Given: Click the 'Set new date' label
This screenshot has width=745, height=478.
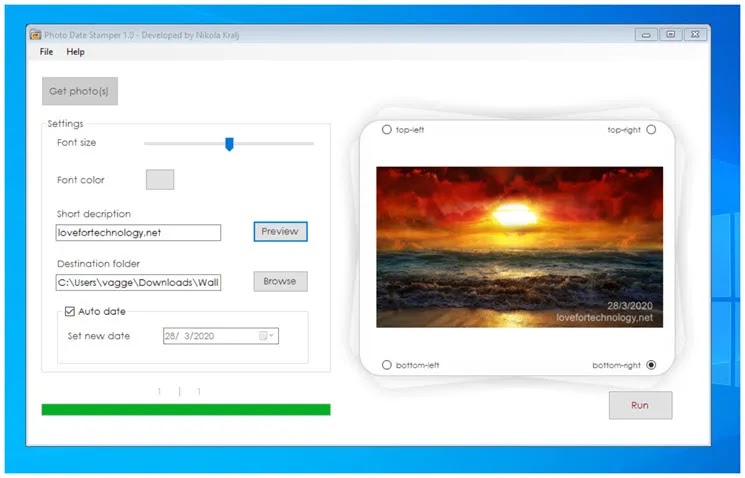Looking at the screenshot, I should tap(99, 336).
